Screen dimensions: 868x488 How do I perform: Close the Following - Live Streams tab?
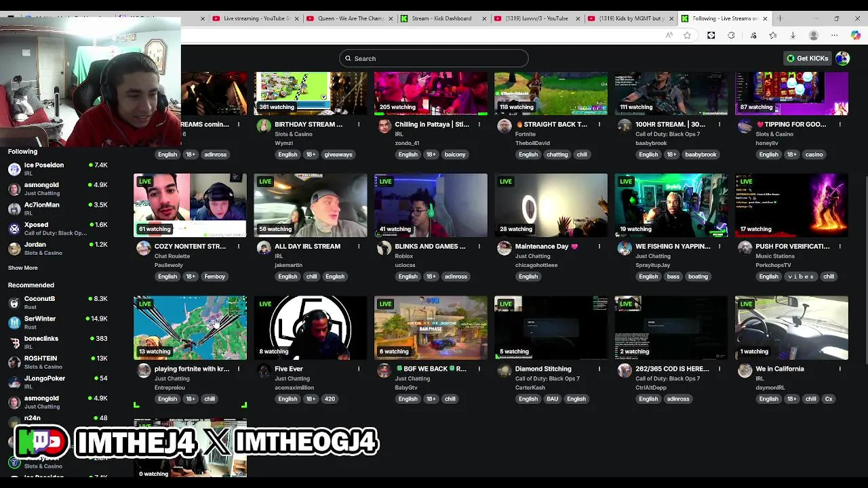tap(765, 18)
